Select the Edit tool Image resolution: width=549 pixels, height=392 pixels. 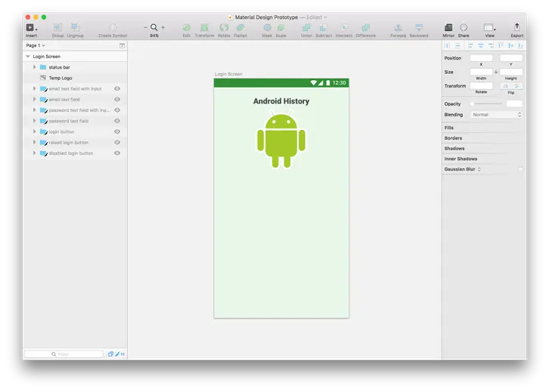pos(186,27)
